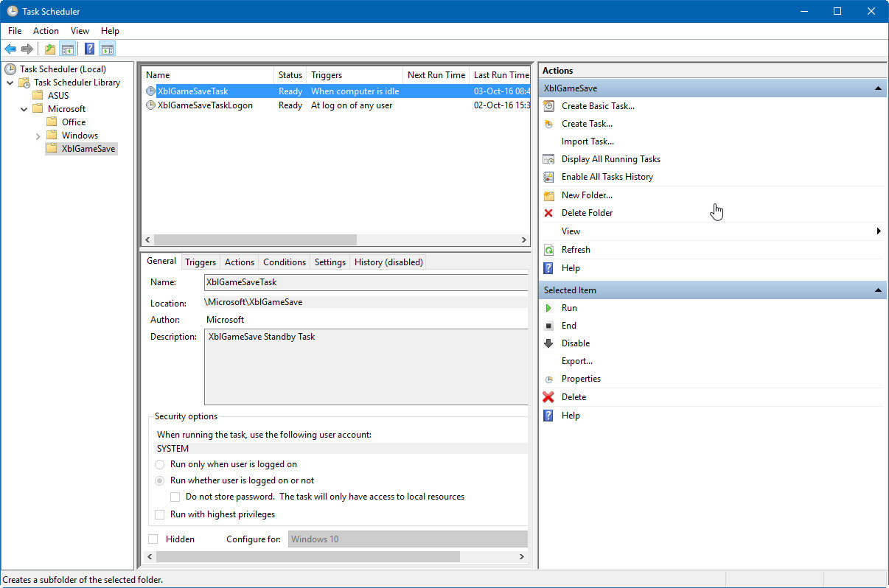Click the ASUS folder icon
This screenshot has width=889, height=588.
pyautogui.click(x=38, y=96)
